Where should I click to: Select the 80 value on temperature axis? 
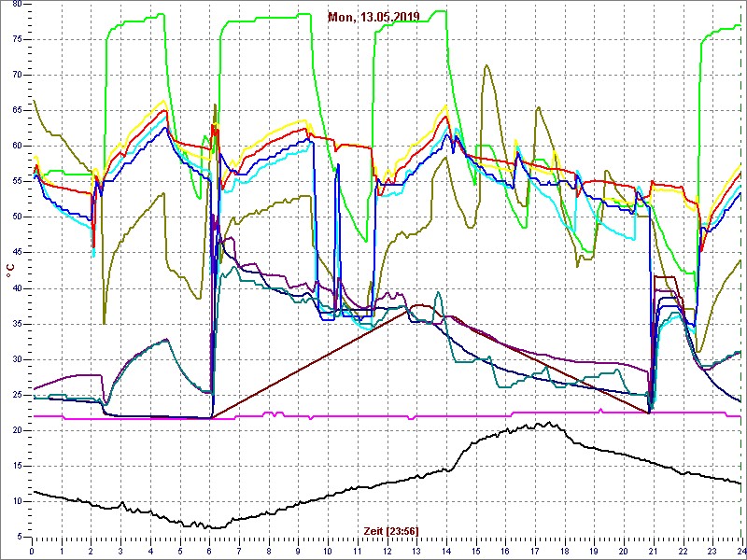[16, 4]
